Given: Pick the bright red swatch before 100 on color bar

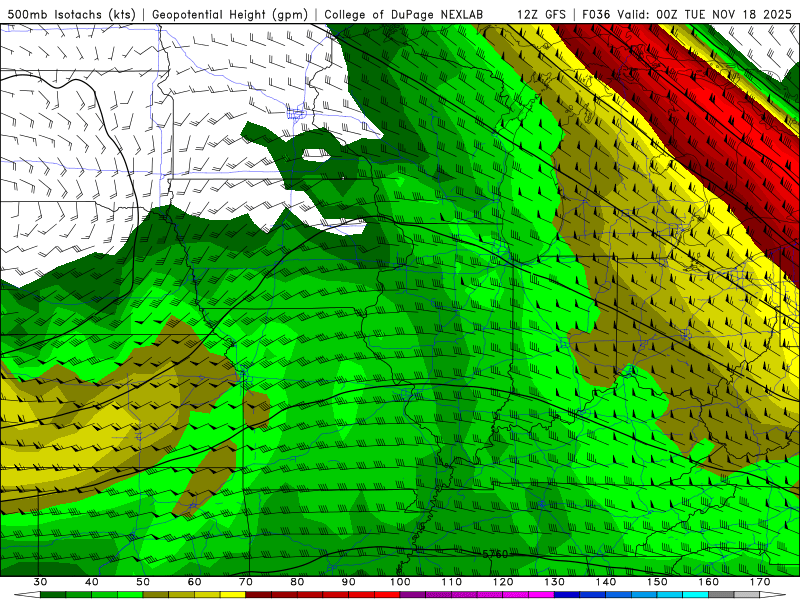Looking at the screenshot, I should click(387, 595).
